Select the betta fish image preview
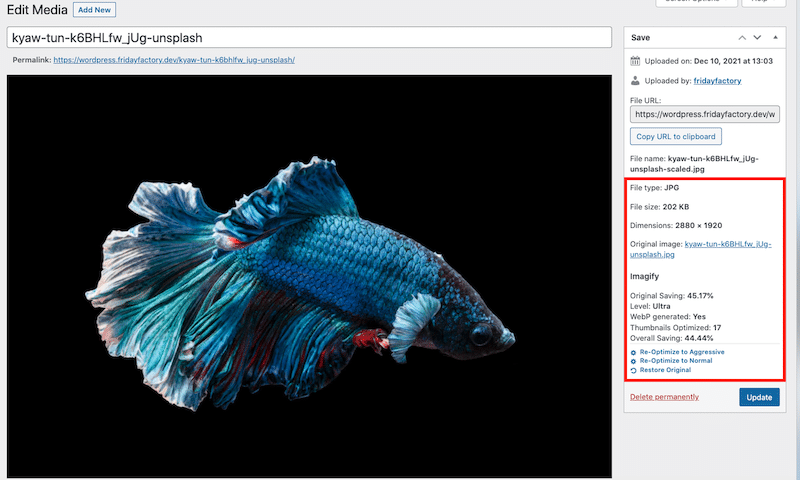 [x=309, y=276]
